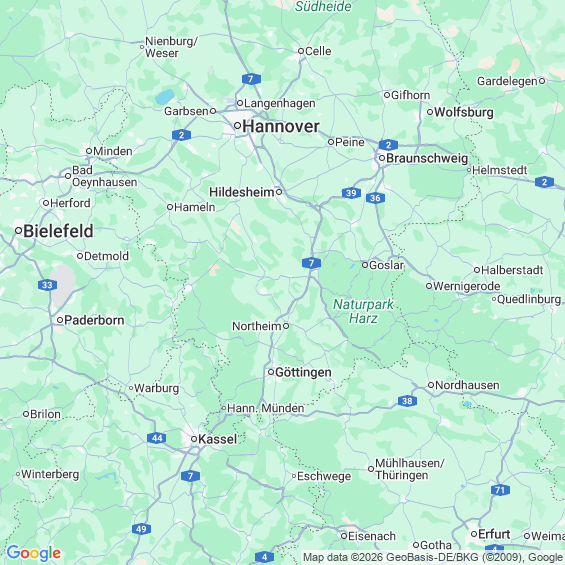
Task: Select the Hannover city label
Action: pos(281,126)
